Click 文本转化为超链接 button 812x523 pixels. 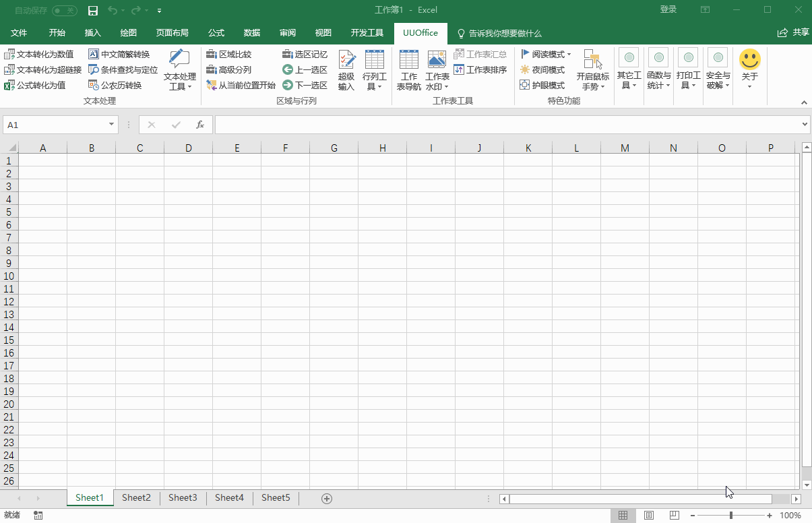point(43,69)
